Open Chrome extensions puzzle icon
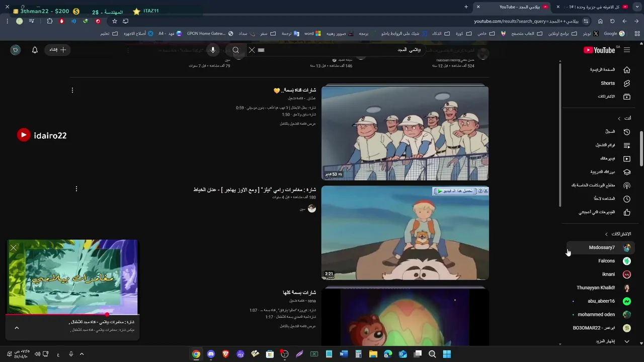This screenshot has width=644, height=362. [x=50, y=21]
